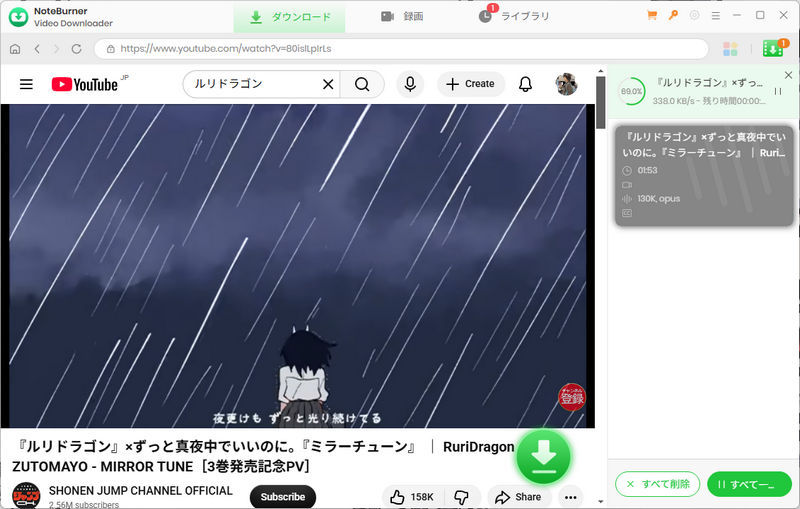
Task: Close the download panel
Action: click(x=788, y=75)
